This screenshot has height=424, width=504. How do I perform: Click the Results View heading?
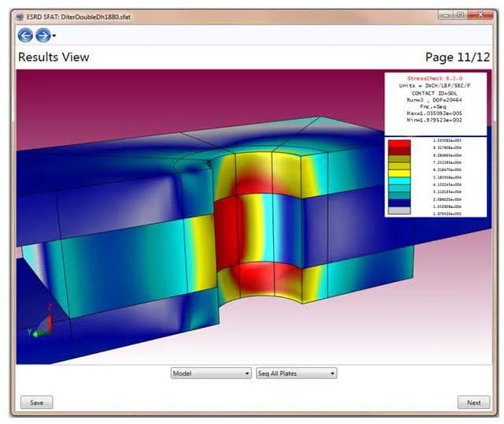54,57
